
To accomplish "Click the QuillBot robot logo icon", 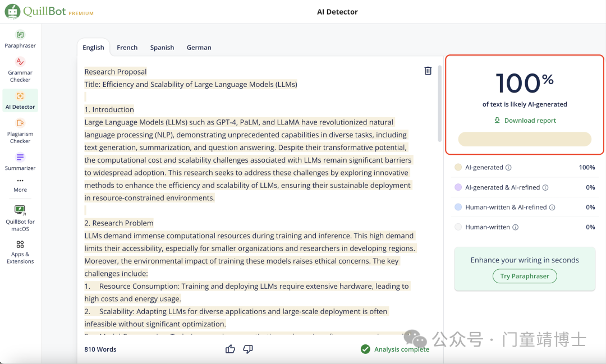I will (12, 11).
